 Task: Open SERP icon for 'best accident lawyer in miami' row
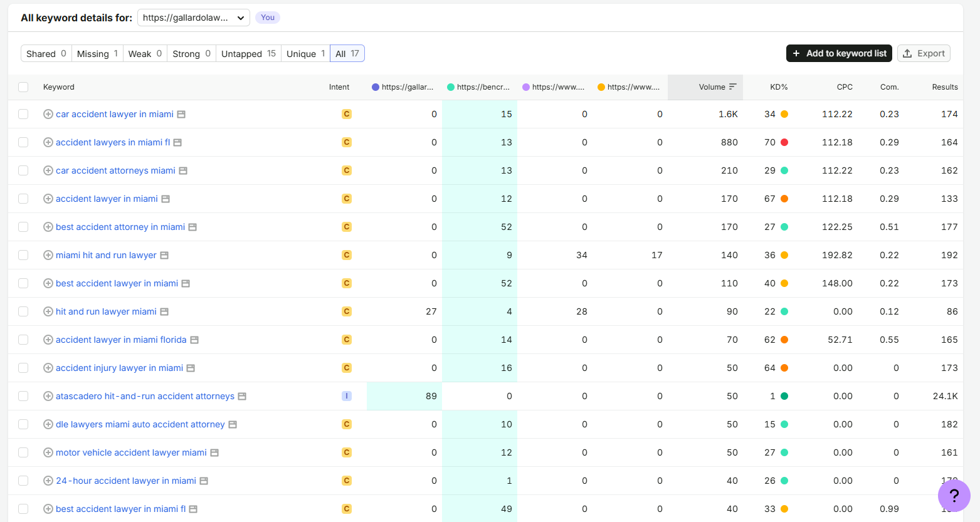click(x=186, y=283)
